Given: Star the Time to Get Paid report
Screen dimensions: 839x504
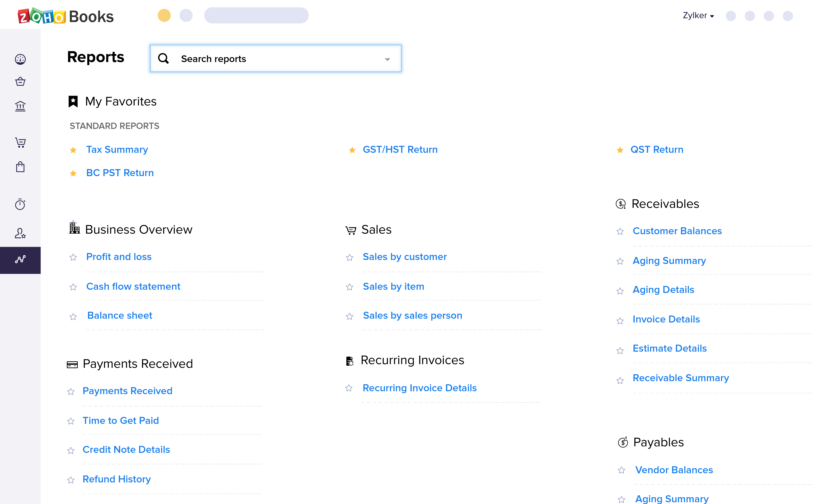Looking at the screenshot, I should pos(71,421).
